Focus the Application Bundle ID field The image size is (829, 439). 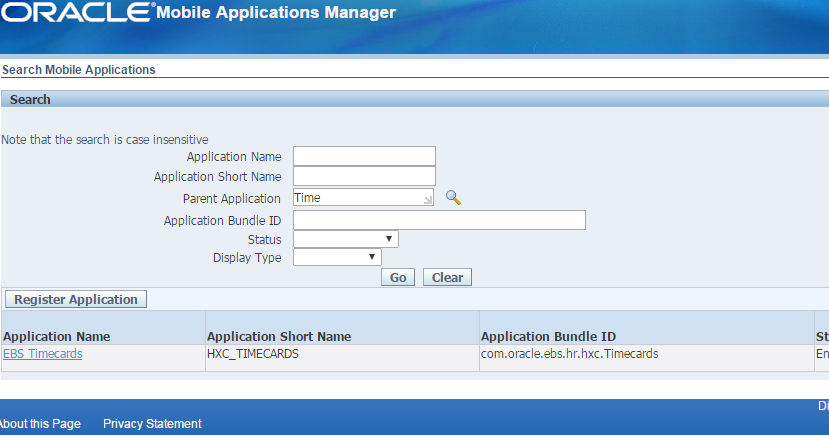tap(439, 220)
